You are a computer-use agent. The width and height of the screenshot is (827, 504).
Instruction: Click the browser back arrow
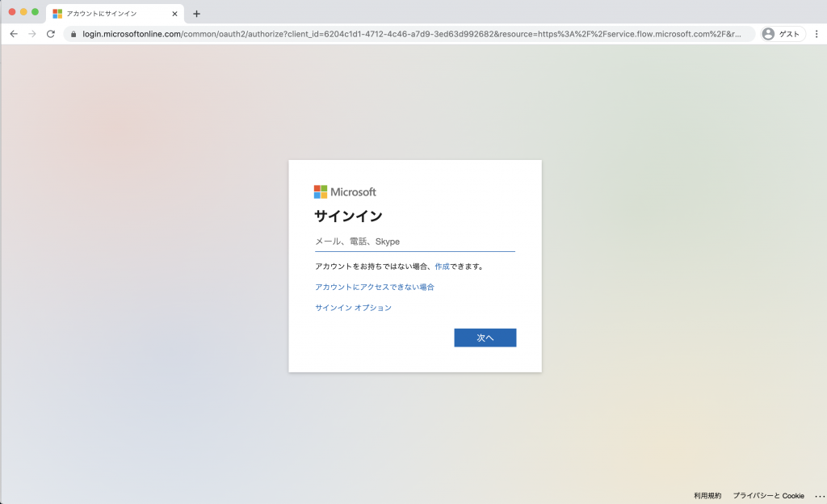pyautogui.click(x=14, y=34)
